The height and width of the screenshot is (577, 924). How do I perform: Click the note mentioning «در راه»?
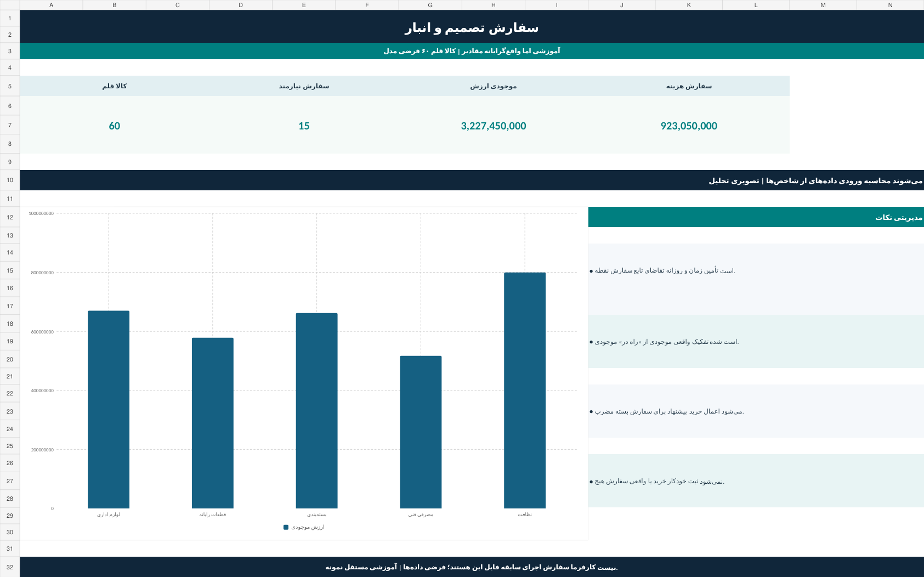[756, 342]
